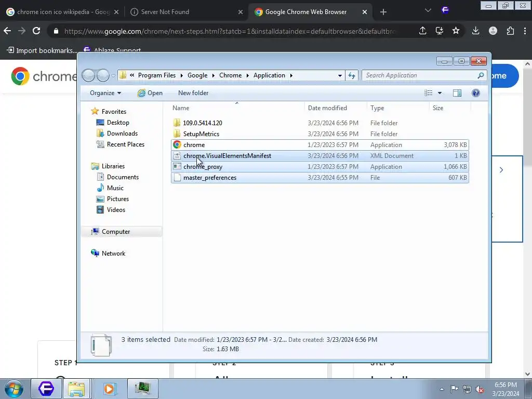
Task: Sort by the Size column header
Action: pos(450,108)
